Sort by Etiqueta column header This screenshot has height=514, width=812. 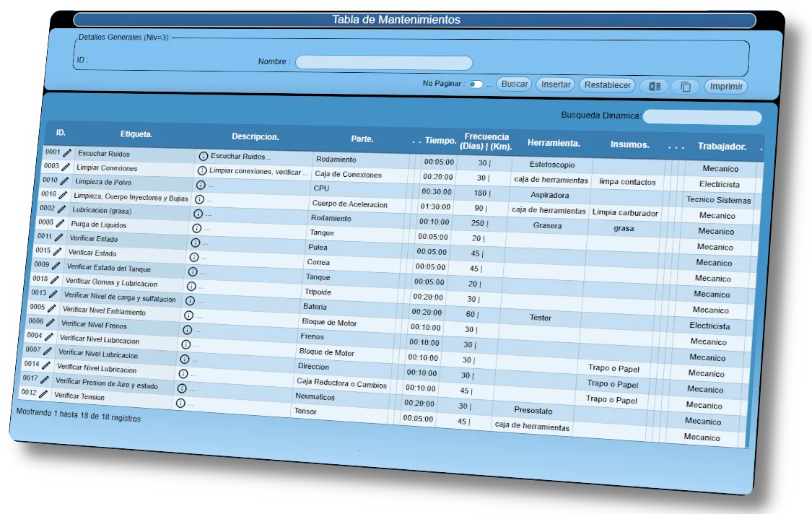136,134
